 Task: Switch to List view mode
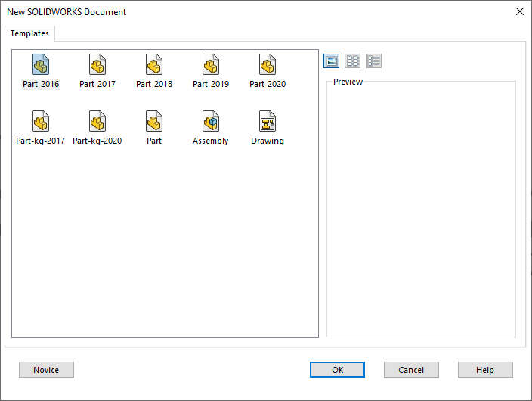coord(352,61)
